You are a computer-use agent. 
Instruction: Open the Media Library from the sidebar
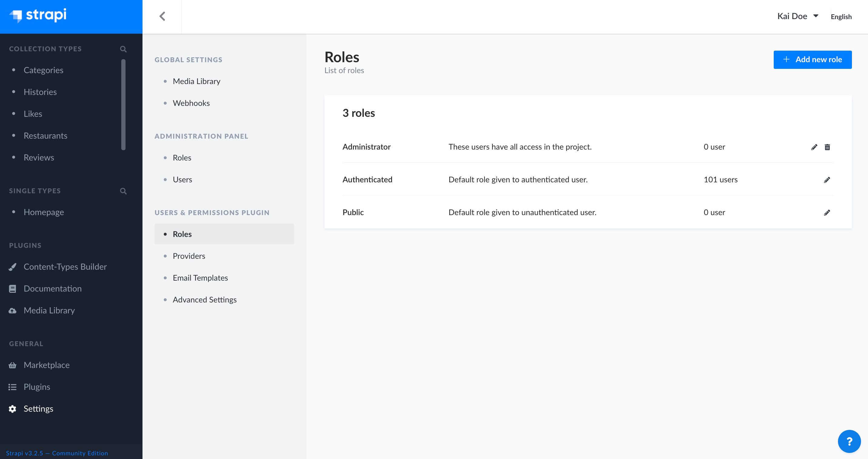(x=49, y=310)
